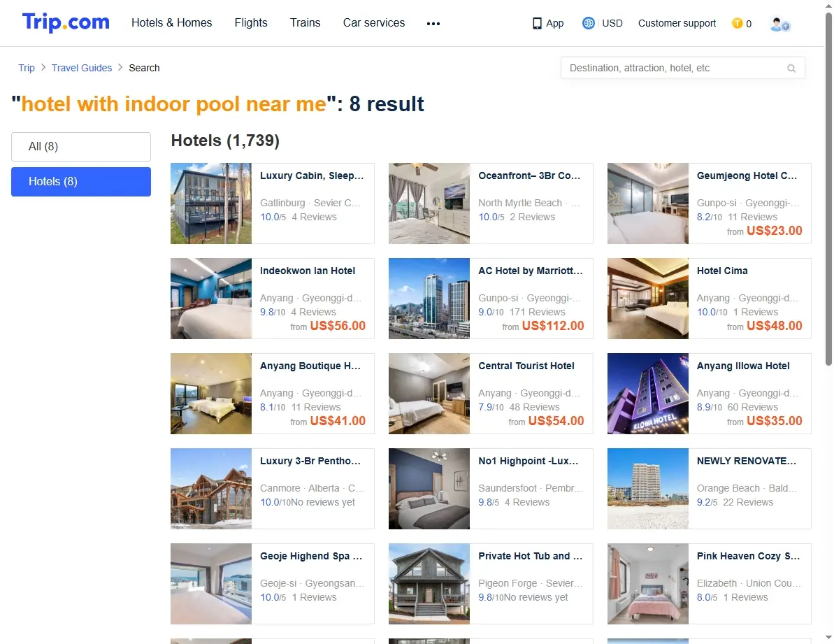Screen dimensions: 834x644
Task: Click the US$48.00 price
Action: click(775, 326)
